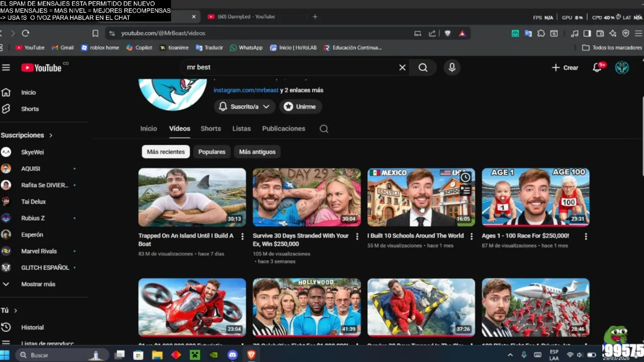Open options for Survive 30 Days Stranded video
The image size is (644, 362).
(357, 236)
